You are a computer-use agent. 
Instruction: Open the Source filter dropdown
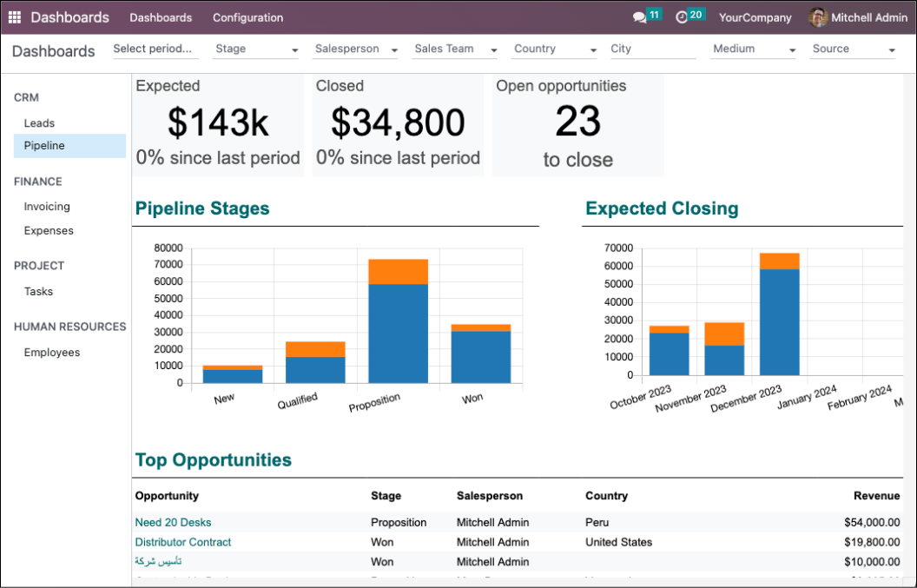click(x=853, y=50)
